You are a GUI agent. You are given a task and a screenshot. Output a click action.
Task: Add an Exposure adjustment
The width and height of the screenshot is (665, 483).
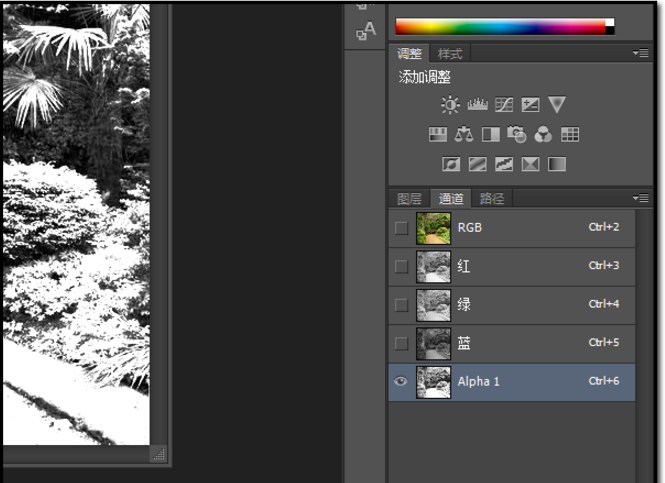pyautogui.click(x=530, y=105)
